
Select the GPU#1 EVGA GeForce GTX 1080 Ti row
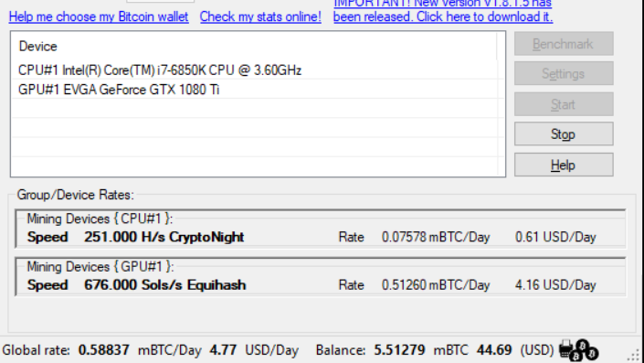pyautogui.click(x=258, y=90)
